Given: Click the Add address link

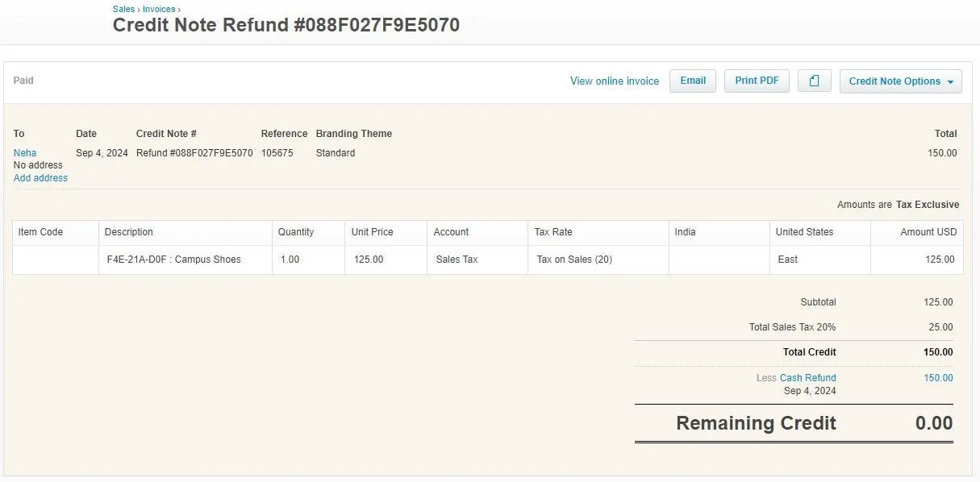Looking at the screenshot, I should [x=40, y=178].
